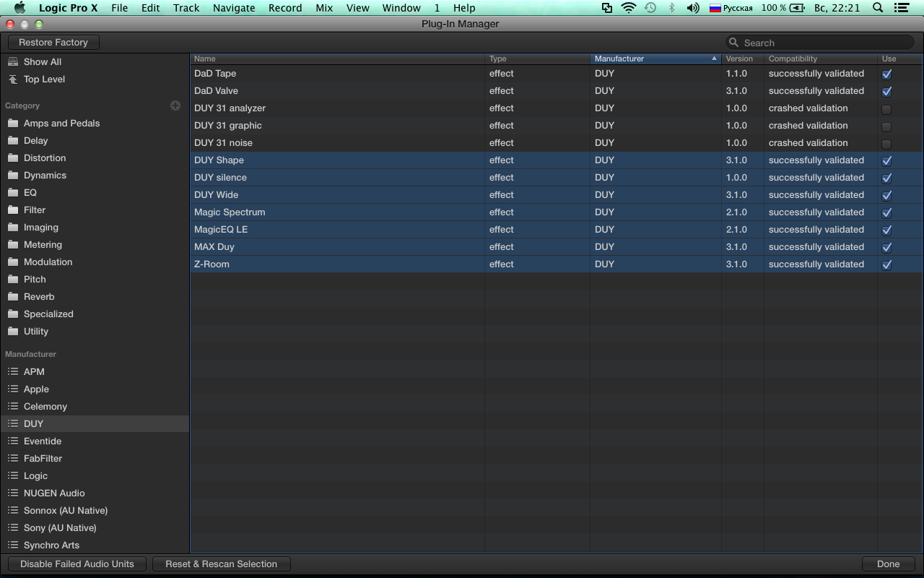Click the Done button

coord(889,564)
